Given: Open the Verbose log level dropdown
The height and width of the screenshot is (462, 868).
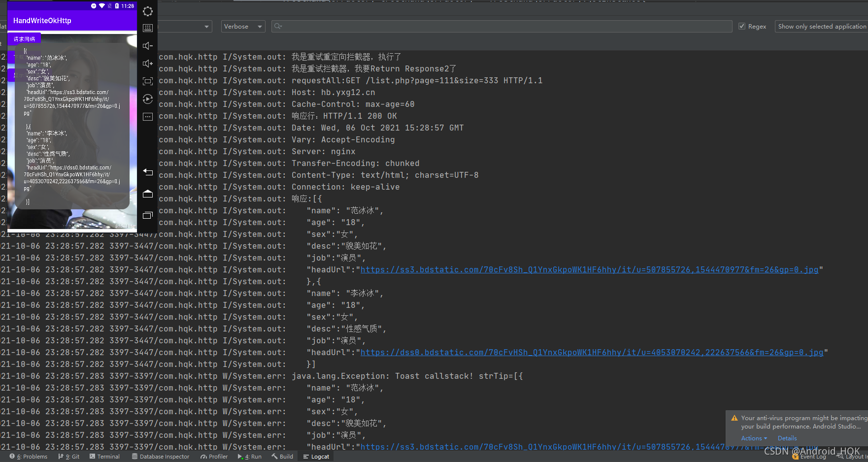Looking at the screenshot, I should [243, 26].
